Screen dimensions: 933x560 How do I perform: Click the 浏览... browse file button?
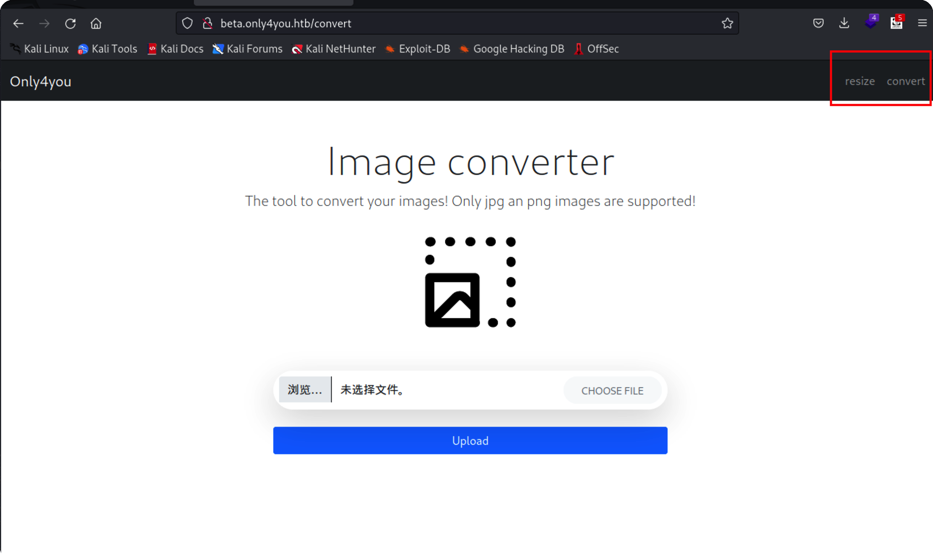[305, 389]
